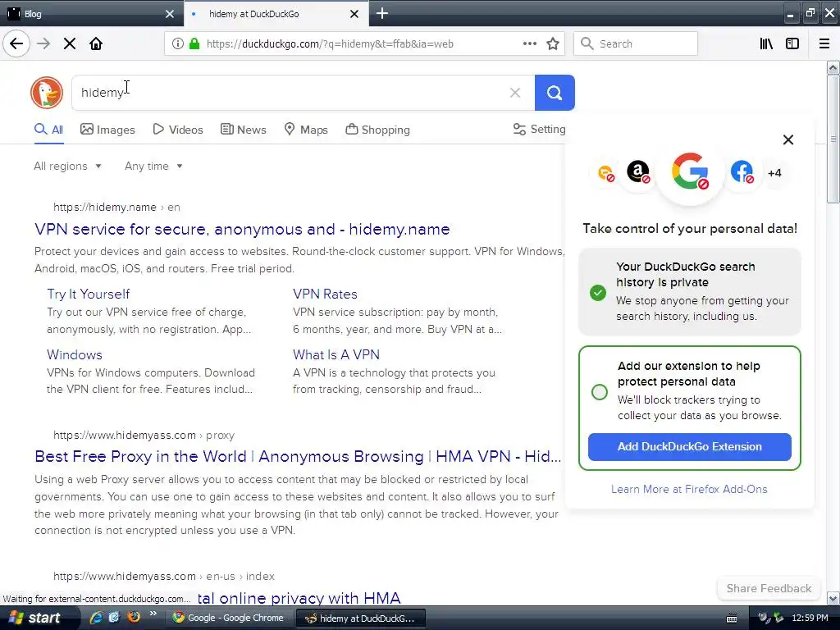Expand quick launch overflow chevron
The image size is (840, 630).
tap(153, 614)
